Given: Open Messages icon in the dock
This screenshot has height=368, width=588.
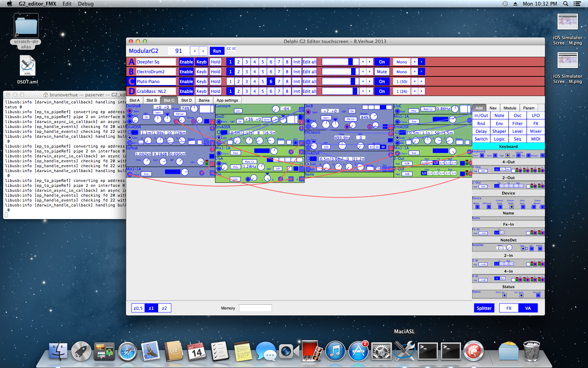Looking at the screenshot, I should (x=266, y=351).
